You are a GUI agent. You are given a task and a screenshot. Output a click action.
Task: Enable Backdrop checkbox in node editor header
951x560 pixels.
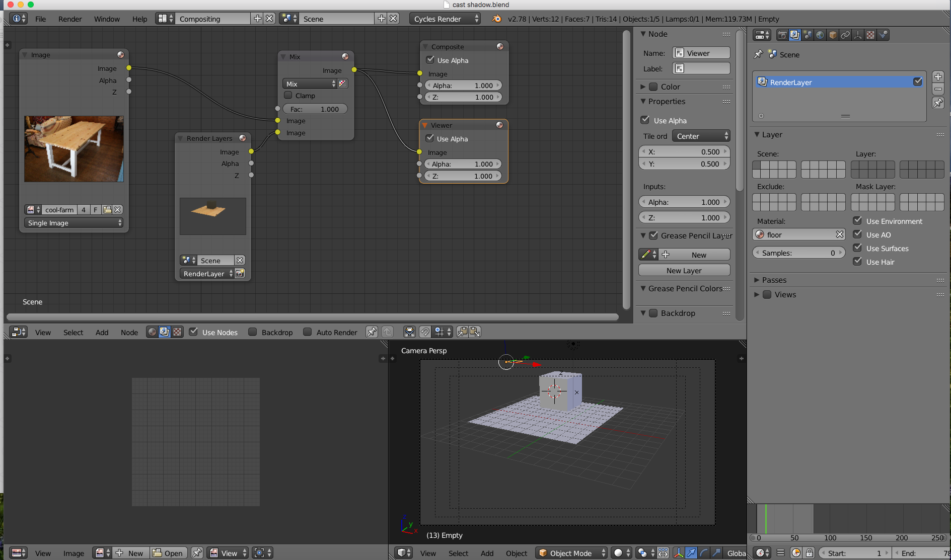pyautogui.click(x=253, y=332)
